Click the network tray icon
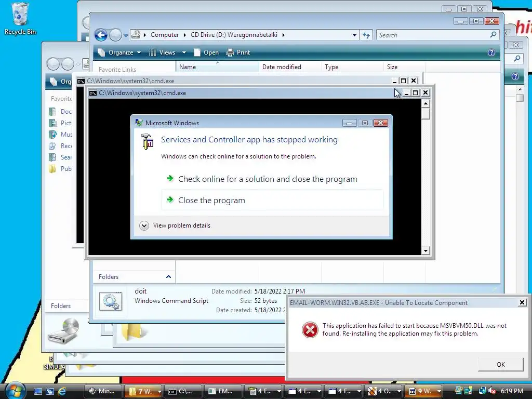 [482, 391]
